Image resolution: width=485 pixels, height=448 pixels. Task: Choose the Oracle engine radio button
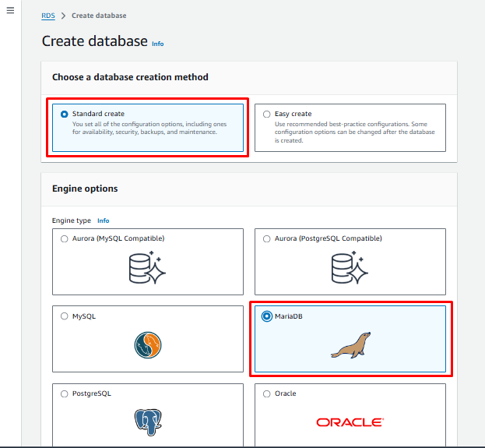point(267,393)
